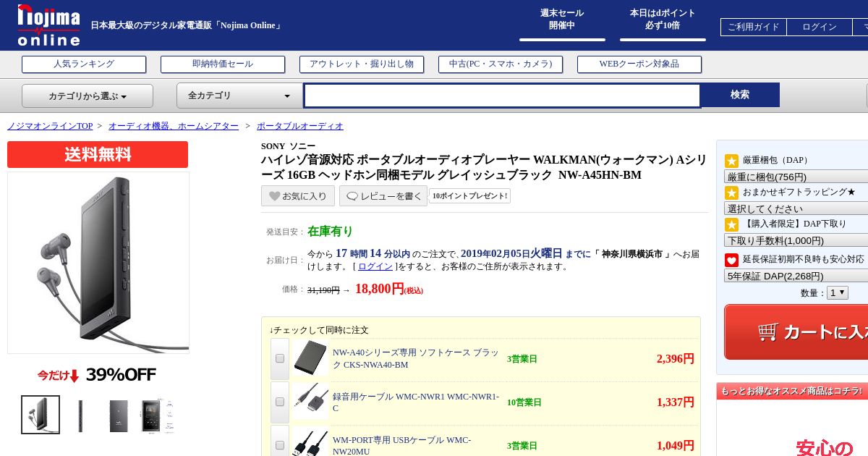Open 録音用ケーブル WMC-NWR1 link

416,402
